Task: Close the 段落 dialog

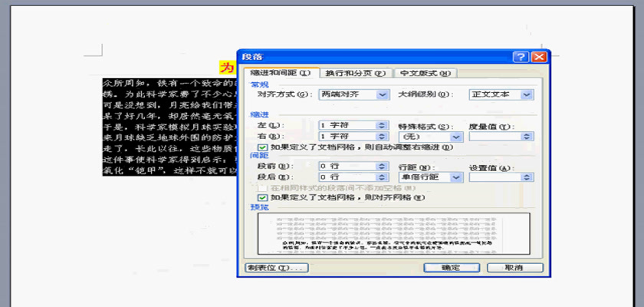Action: pos(539,57)
